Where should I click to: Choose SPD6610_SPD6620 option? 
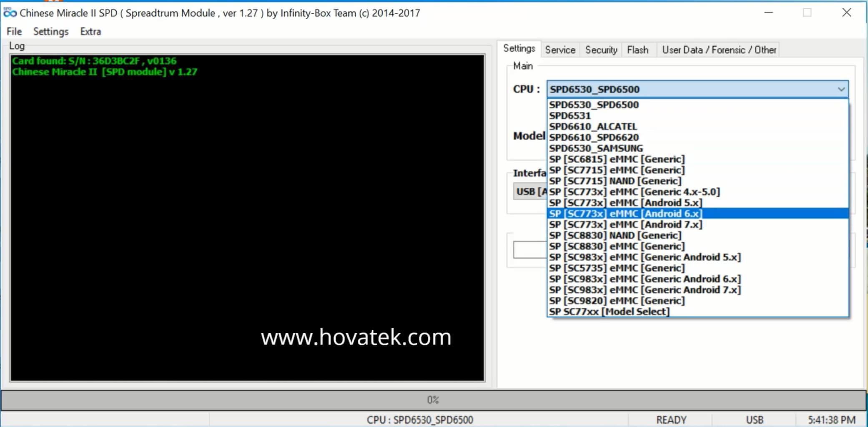(697, 137)
